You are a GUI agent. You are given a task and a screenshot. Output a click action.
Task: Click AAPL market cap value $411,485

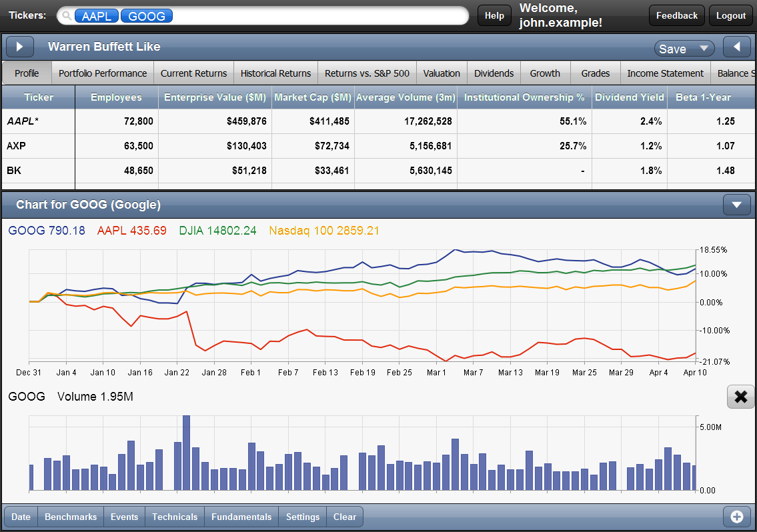pyautogui.click(x=329, y=121)
